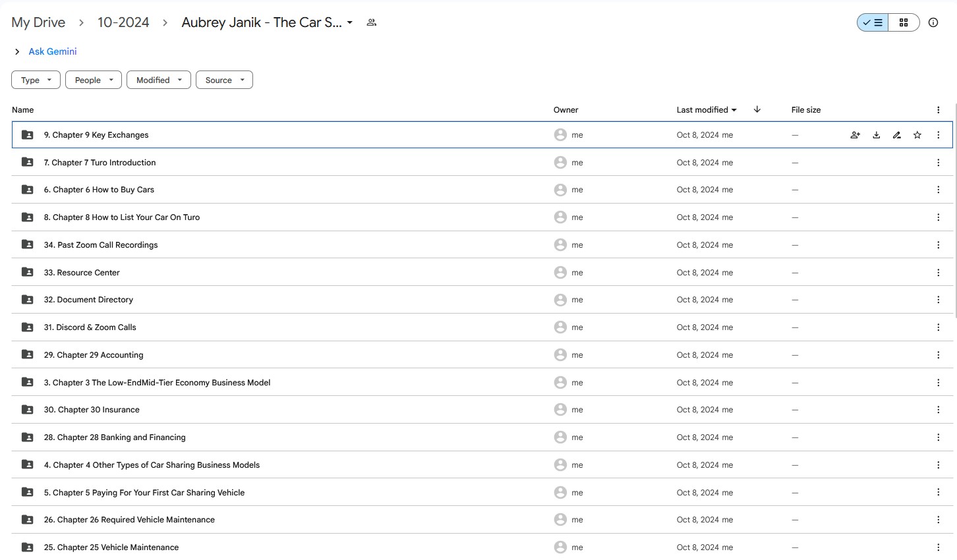957x560 pixels.
Task: Open more actions for 29. Chapter 29 Accounting
Action: click(x=938, y=355)
